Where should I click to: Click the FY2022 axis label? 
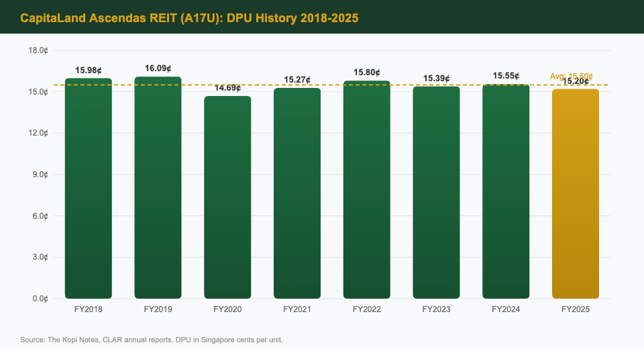pyautogui.click(x=367, y=309)
